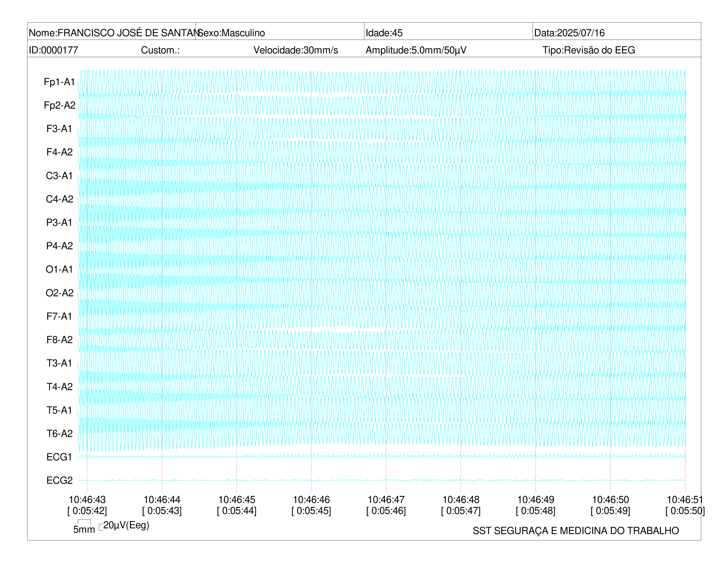Click 'Velocidade:30mm/s' speed setting text

[296, 50]
